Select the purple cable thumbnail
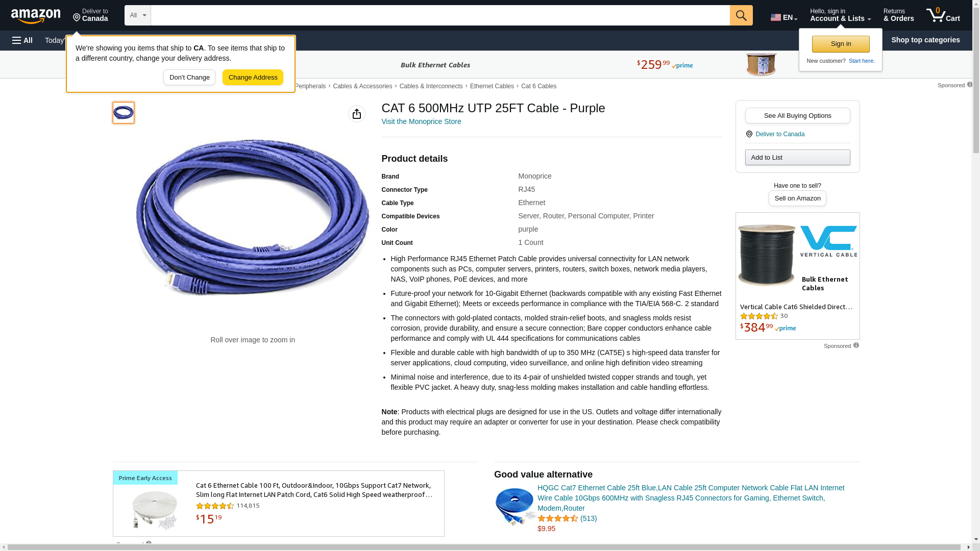This screenshot has height=551, width=980. (x=124, y=113)
